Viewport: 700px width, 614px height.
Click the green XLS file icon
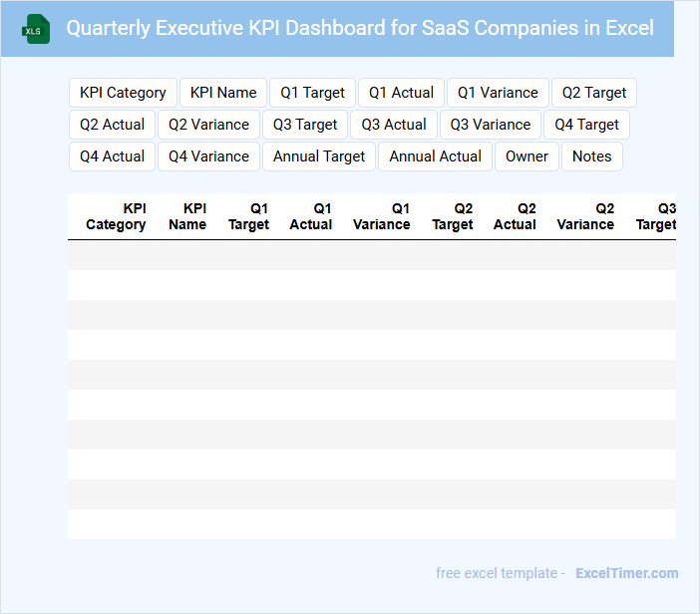[x=36, y=29]
